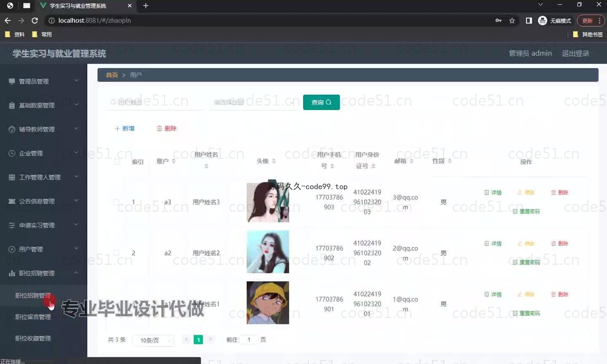The height and width of the screenshot is (364, 607).
Task: Open the incognito mode indicator
Action: click(x=554, y=20)
